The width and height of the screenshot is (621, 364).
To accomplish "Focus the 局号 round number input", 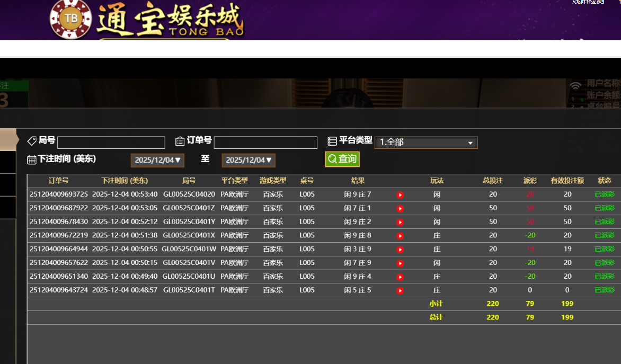I will point(111,143).
